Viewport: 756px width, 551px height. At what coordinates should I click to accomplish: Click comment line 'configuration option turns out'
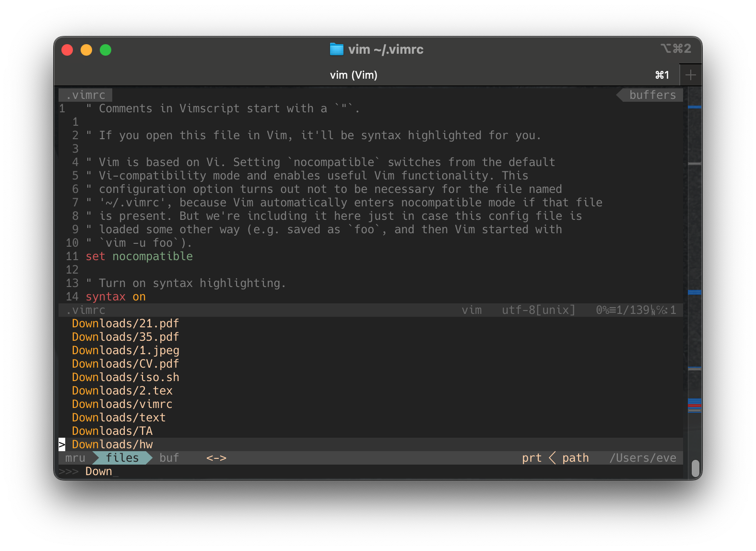324,189
